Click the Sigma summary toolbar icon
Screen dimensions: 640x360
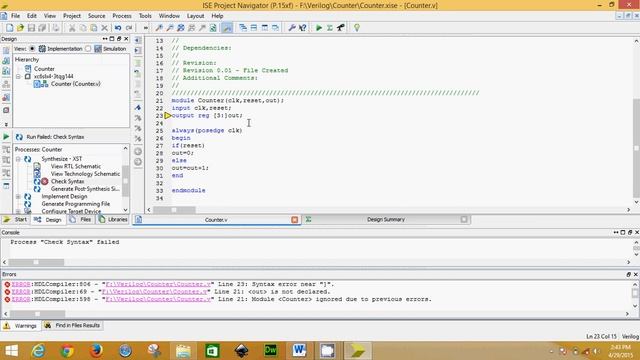click(330, 28)
